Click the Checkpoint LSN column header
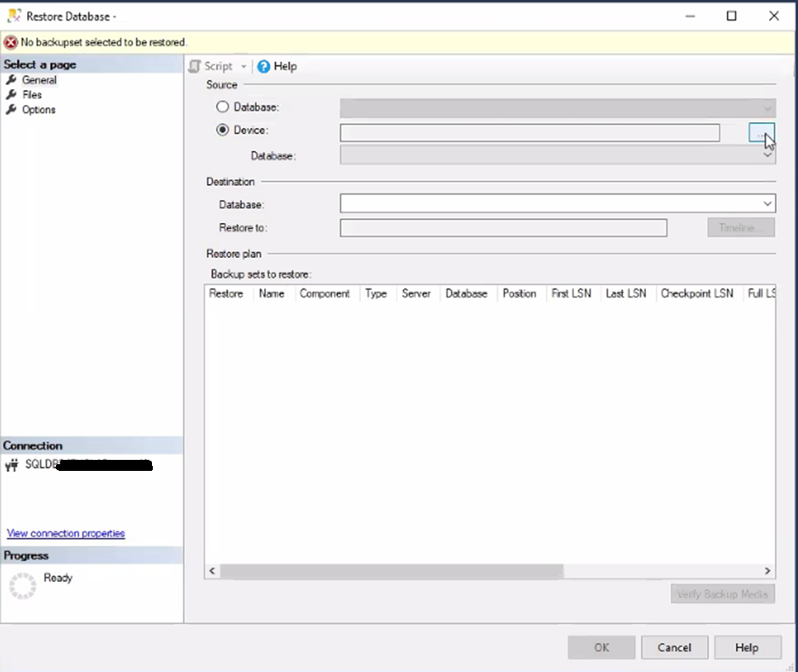798x672 pixels. click(x=696, y=294)
